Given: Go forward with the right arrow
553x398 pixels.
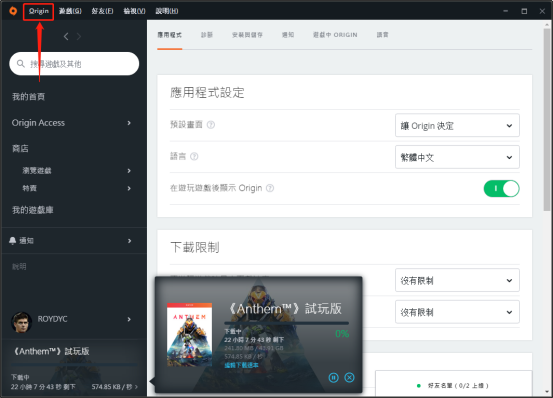Looking at the screenshot, I should point(79,36).
